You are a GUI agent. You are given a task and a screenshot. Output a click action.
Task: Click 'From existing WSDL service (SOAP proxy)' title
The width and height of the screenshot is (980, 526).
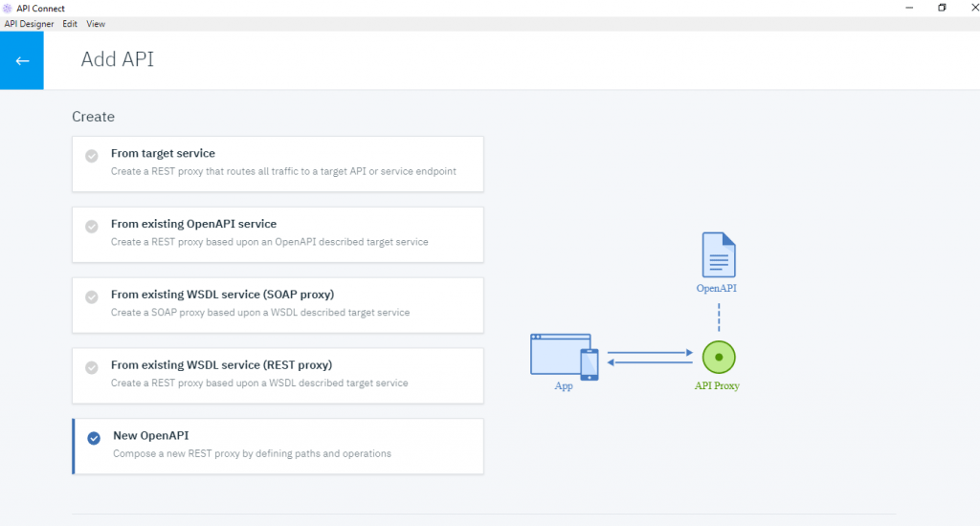[x=222, y=295]
